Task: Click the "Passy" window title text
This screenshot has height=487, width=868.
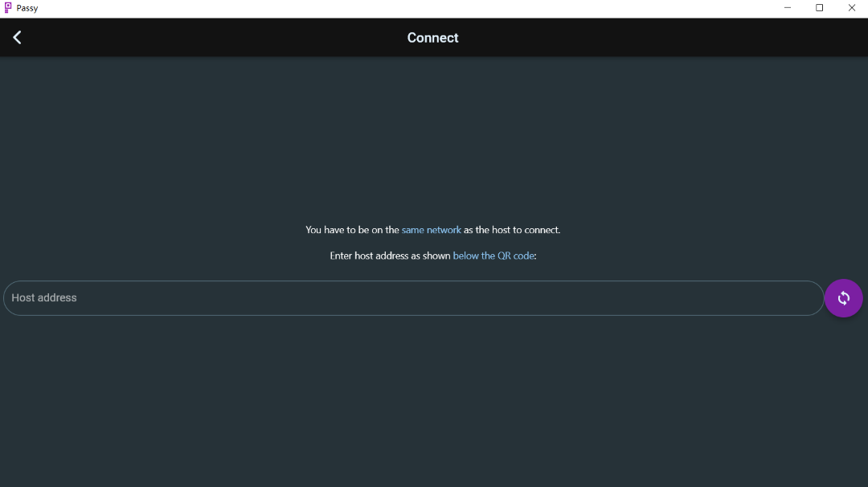Action: coord(27,8)
